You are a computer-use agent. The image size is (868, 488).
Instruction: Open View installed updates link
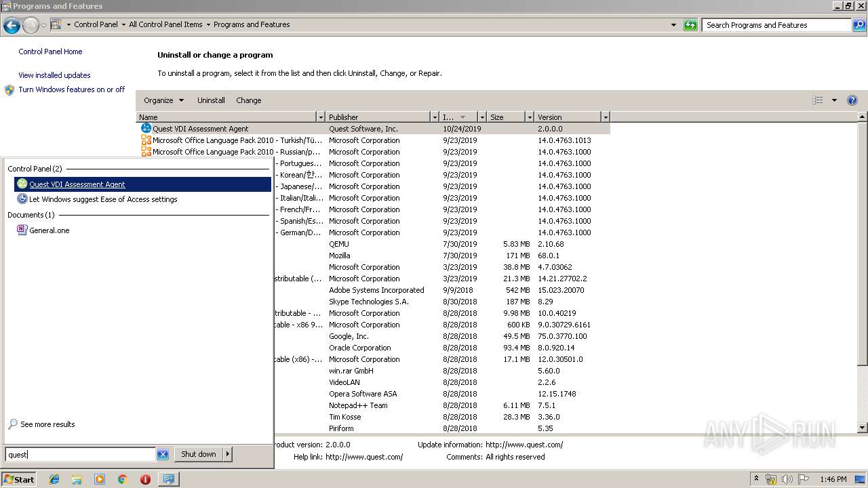pyautogui.click(x=54, y=75)
